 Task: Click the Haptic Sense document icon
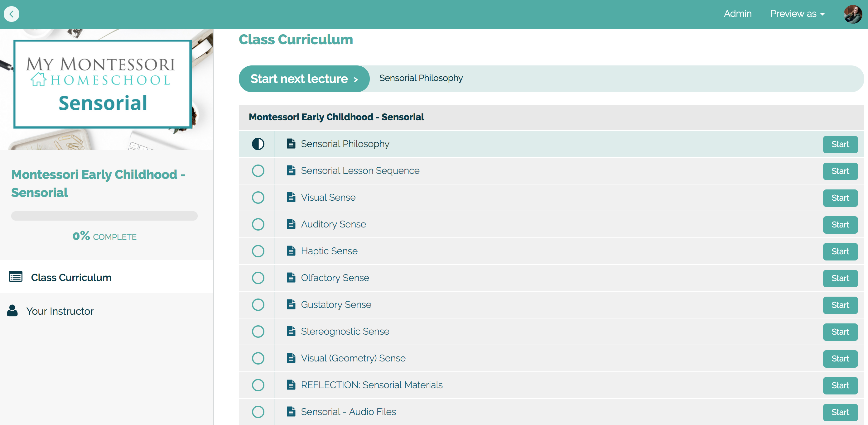pyautogui.click(x=291, y=251)
